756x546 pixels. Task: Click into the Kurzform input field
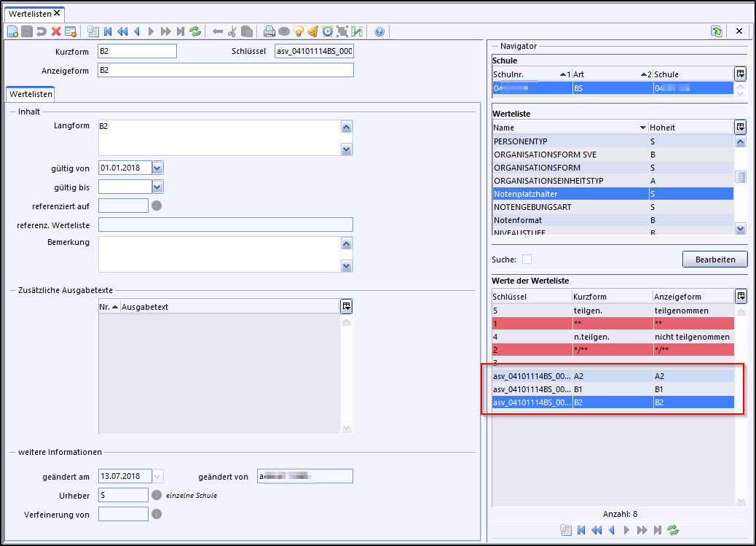tap(137, 51)
